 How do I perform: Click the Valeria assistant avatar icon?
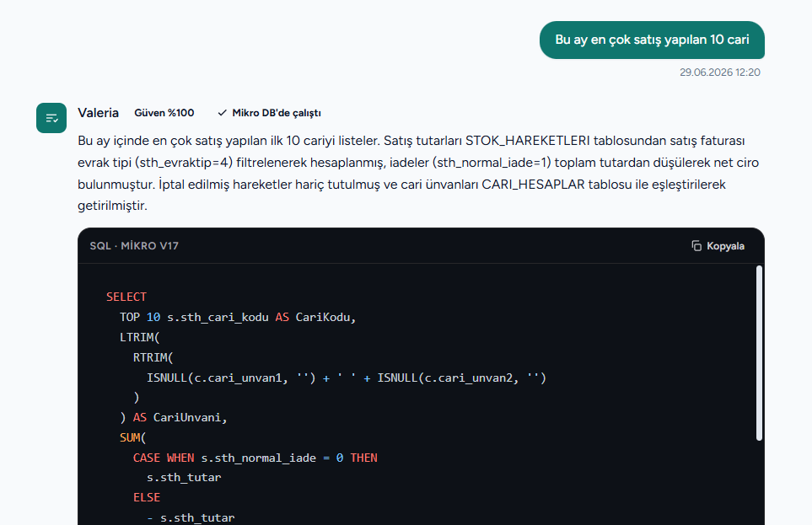pos(51,118)
